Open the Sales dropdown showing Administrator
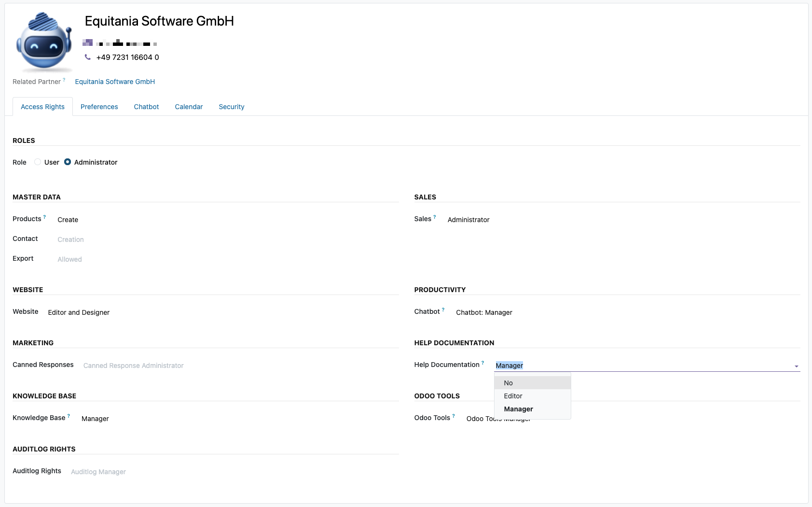 coord(623,220)
